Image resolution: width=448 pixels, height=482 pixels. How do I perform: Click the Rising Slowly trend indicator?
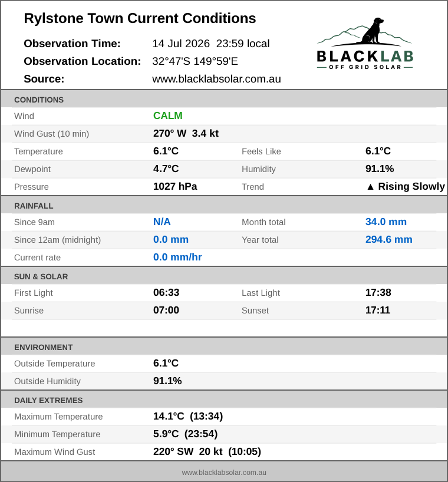(406, 186)
